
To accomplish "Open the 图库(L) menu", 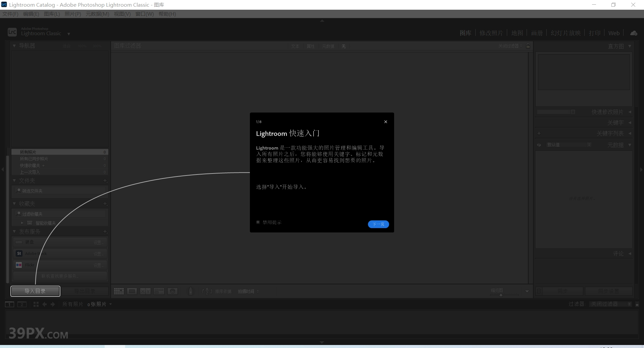I will [52, 14].
